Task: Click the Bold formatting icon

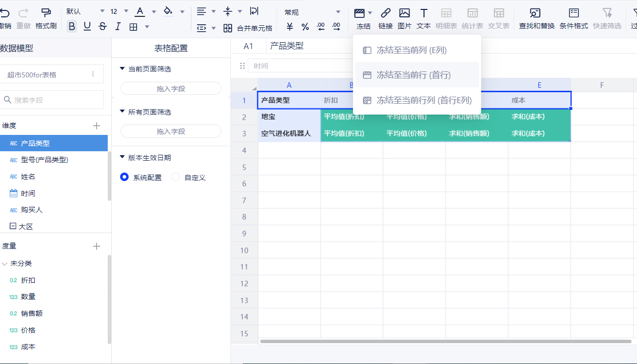Action: (72, 27)
